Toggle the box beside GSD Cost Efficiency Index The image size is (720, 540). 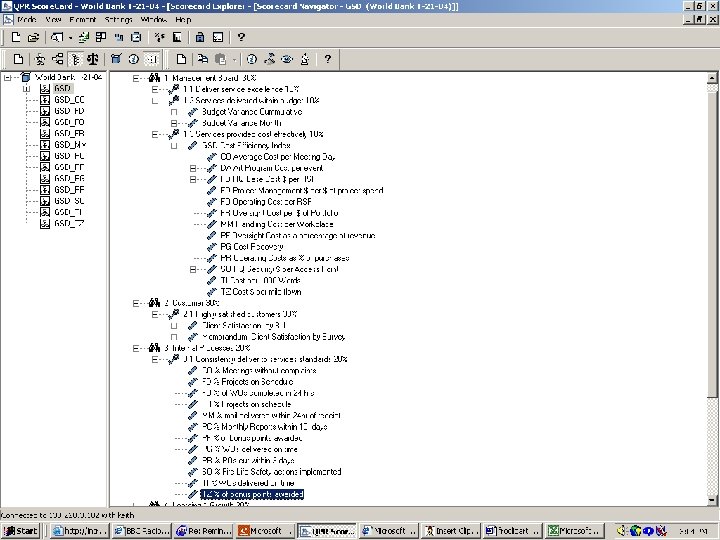(175, 145)
